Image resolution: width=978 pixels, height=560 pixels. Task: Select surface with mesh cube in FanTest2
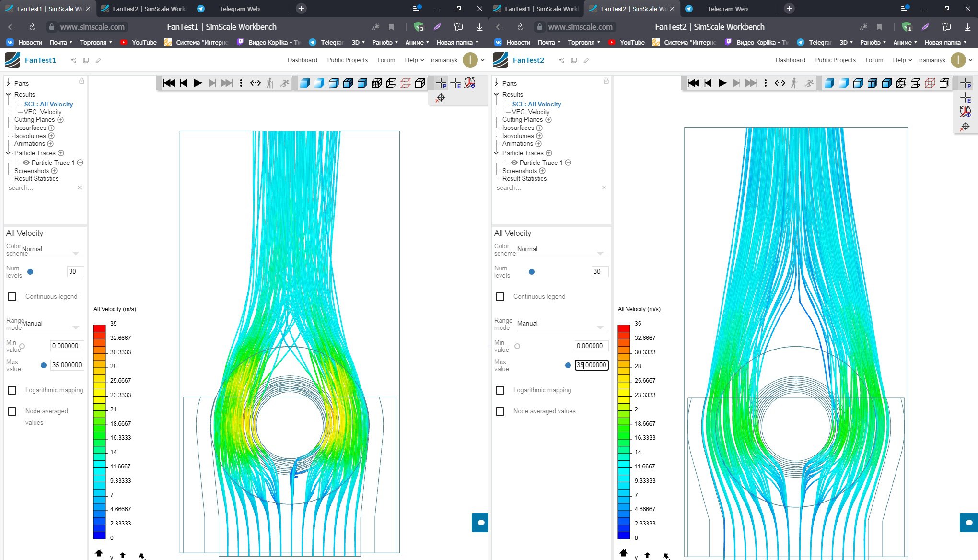coord(873,83)
